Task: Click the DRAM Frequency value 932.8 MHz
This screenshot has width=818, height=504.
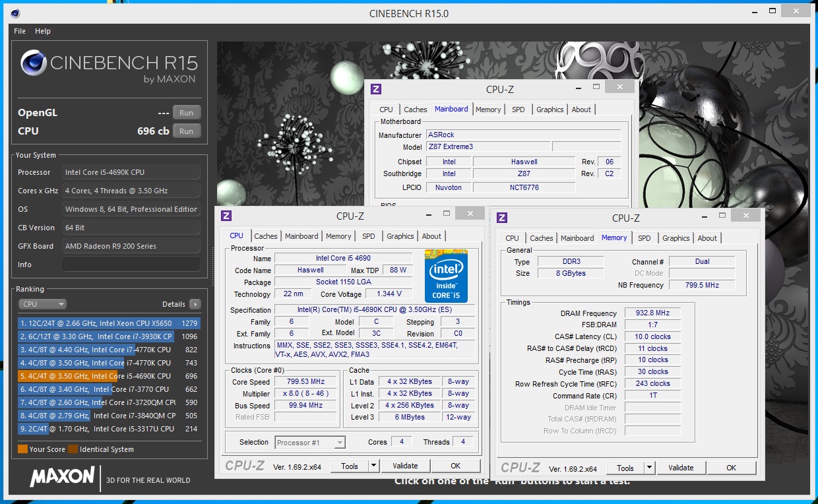Action: click(652, 313)
